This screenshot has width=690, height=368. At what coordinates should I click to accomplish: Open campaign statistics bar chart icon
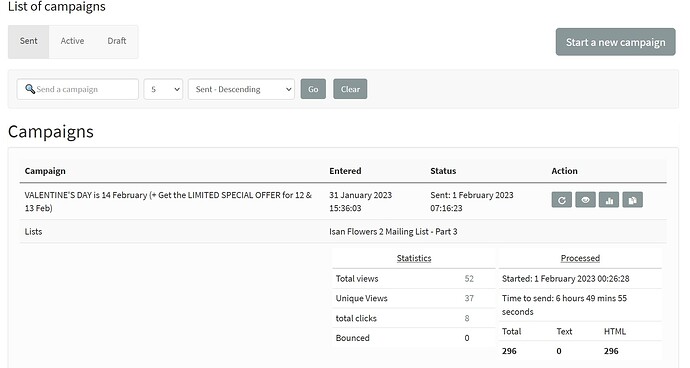coord(609,200)
